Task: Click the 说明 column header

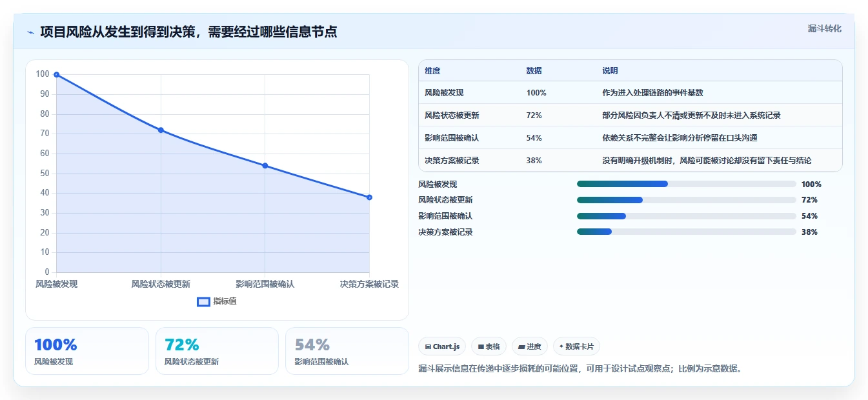Action: [610, 71]
